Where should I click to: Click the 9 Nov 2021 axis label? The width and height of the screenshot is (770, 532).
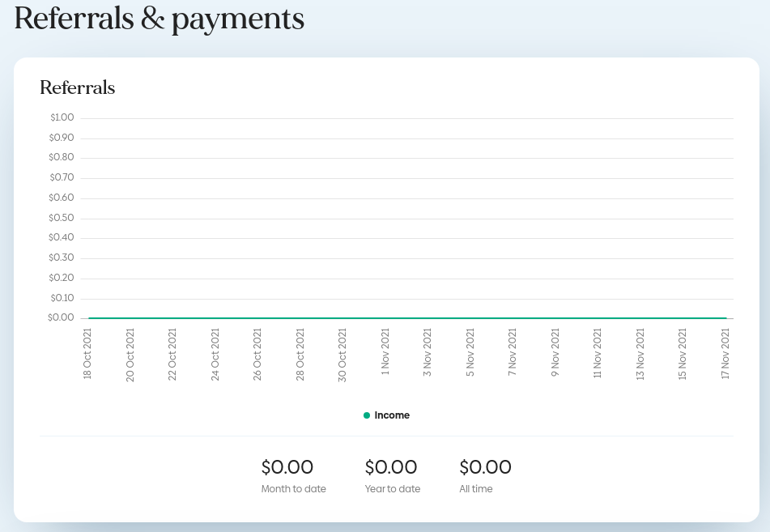point(555,352)
